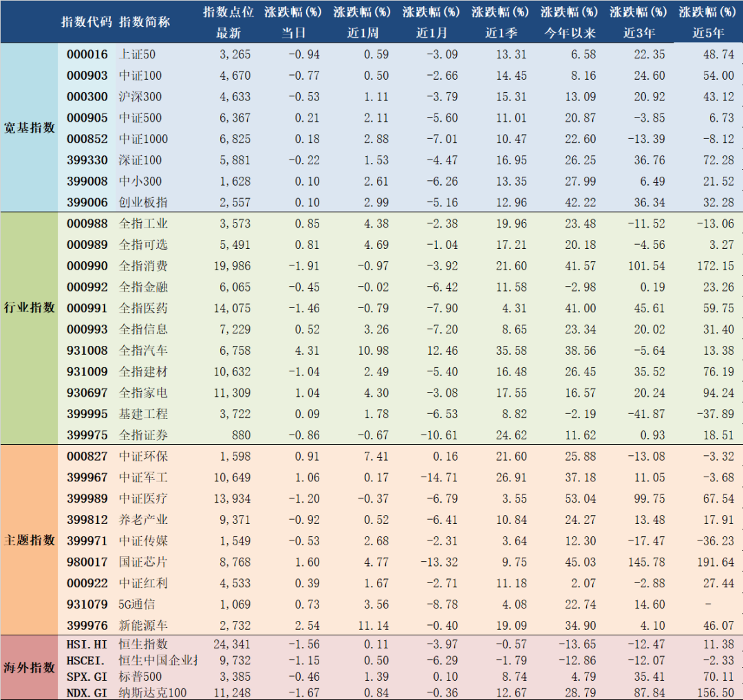Image resolution: width=743 pixels, height=700 pixels.
Task: Click index code 000903
Action: (x=87, y=76)
